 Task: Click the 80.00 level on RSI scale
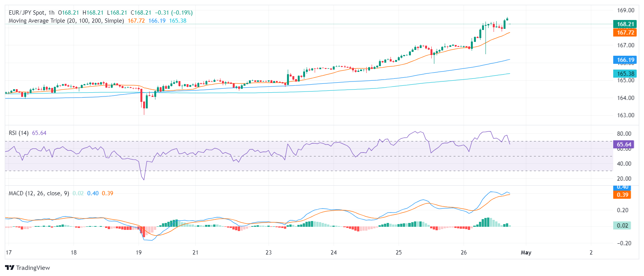click(x=624, y=134)
